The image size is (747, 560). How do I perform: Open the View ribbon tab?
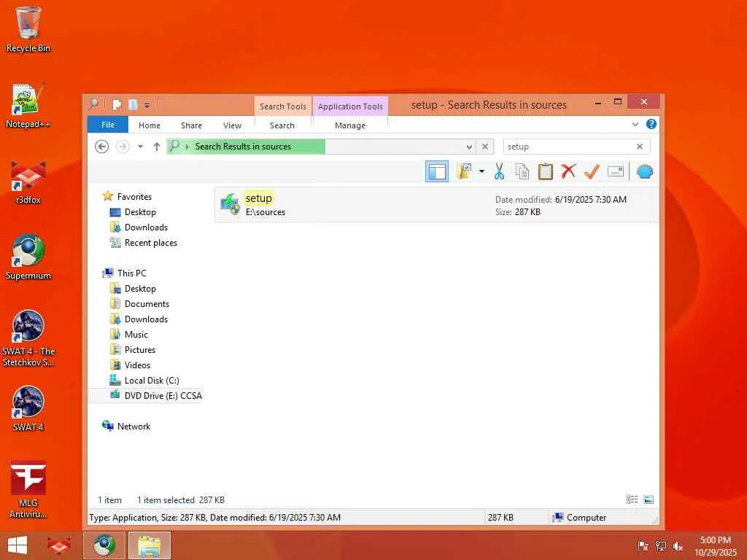point(232,125)
